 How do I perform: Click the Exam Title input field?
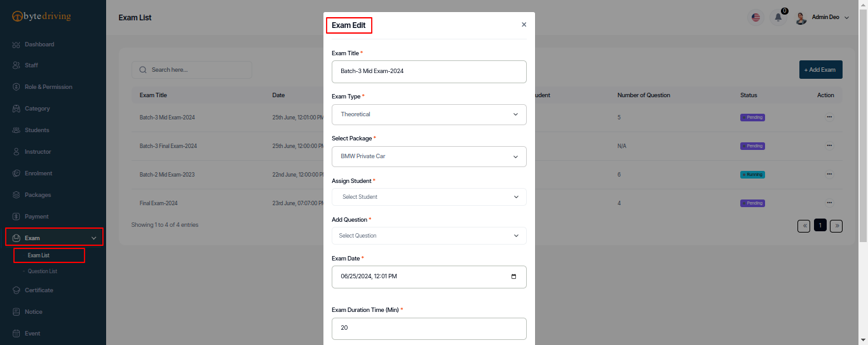(x=429, y=71)
